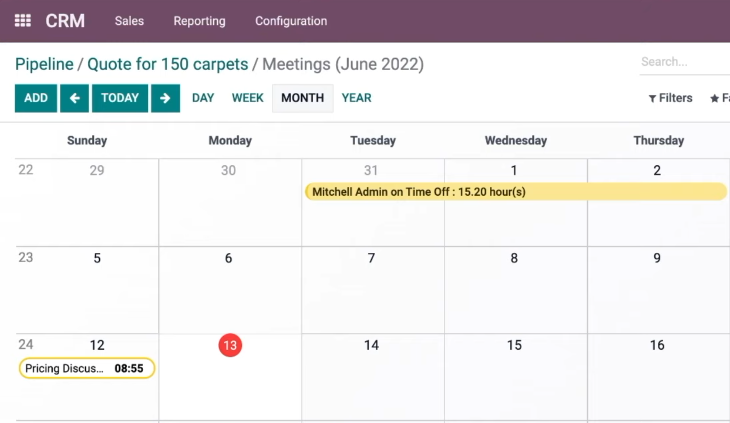Open Quote for 150 carpets breadcrumb
The width and height of the screenshot is (730, 423).
(168, 64)
